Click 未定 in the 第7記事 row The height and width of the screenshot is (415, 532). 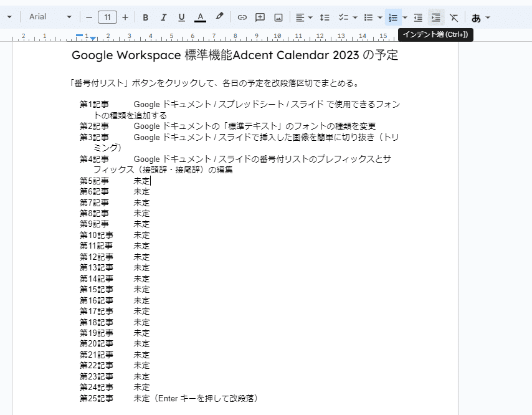click(141, 203)
